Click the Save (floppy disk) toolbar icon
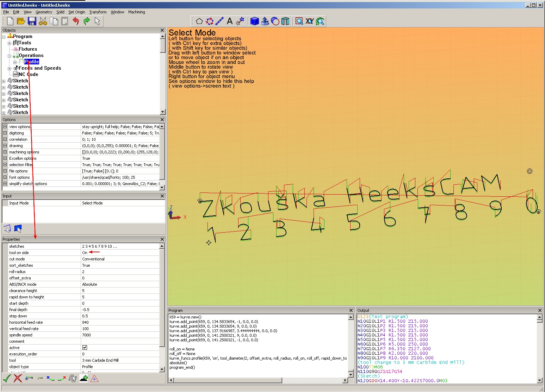The height and width of the screenshot is (392, 545). [x=32, y=21]
